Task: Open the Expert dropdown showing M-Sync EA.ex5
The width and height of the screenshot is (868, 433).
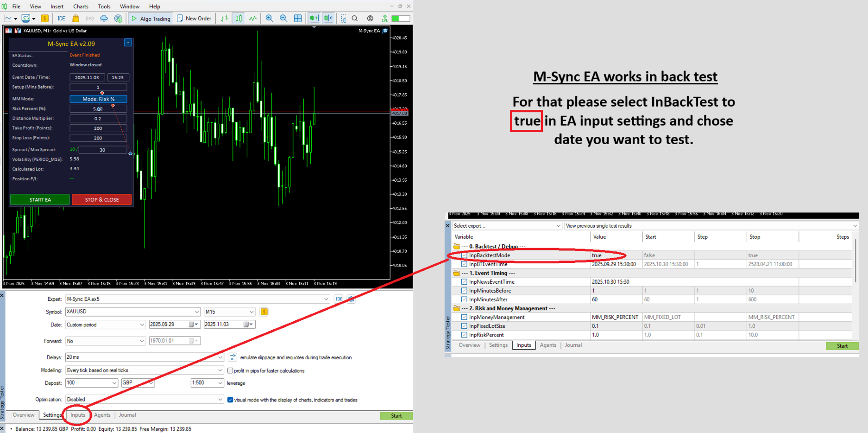Action: point(198,299)
